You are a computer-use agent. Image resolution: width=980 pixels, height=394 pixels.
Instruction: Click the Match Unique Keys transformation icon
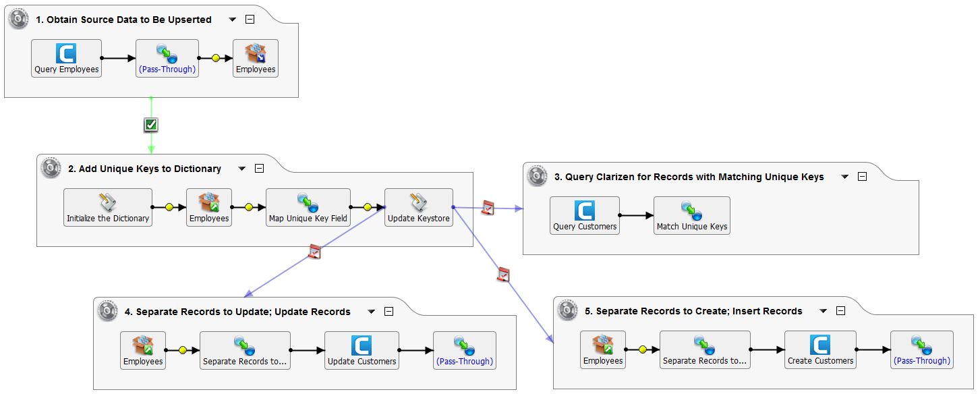click(x=691, y=210)
